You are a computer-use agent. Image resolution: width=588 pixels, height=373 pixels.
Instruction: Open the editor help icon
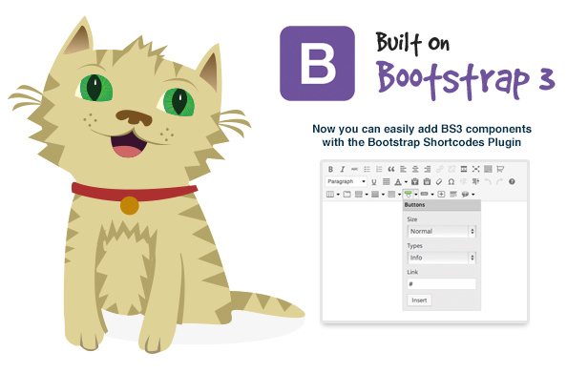[512, 182]
